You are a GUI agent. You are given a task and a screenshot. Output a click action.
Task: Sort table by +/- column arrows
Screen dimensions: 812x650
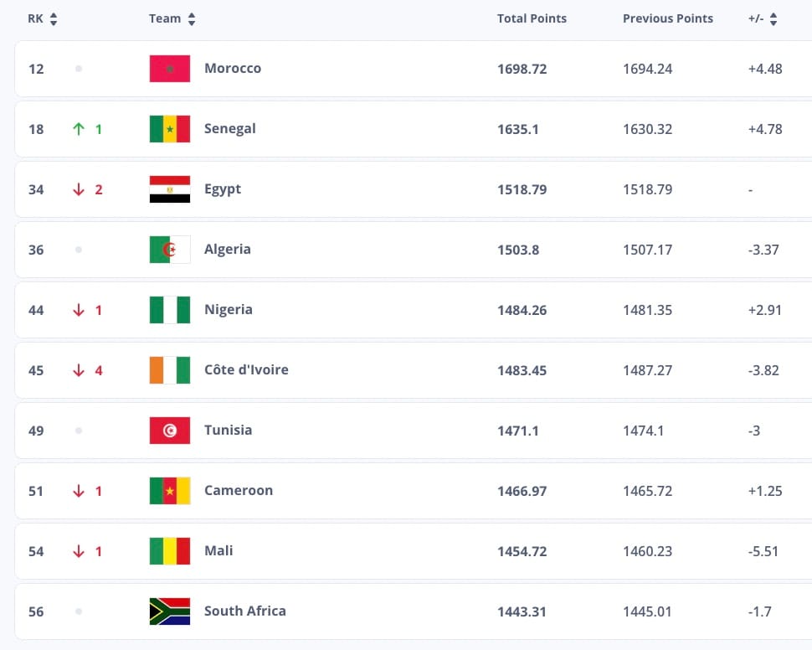[x=773, y=19]
